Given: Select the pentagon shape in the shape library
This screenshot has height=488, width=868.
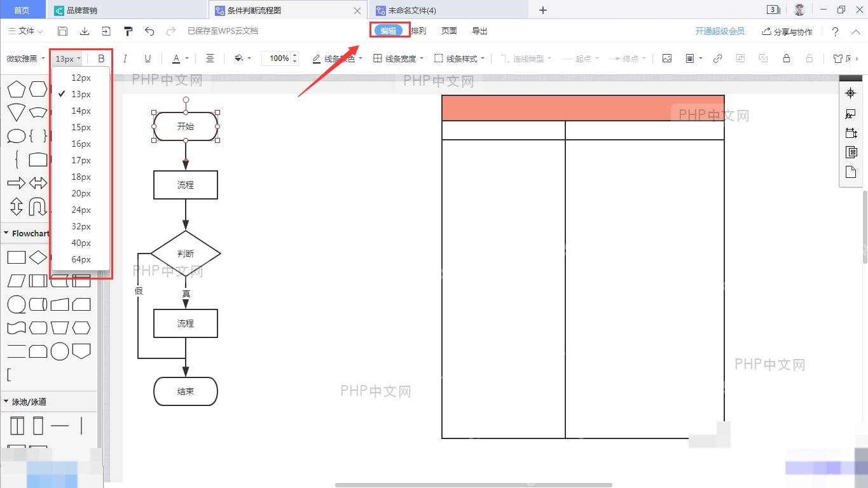Looking at the screenshot, I should point(16,90).
